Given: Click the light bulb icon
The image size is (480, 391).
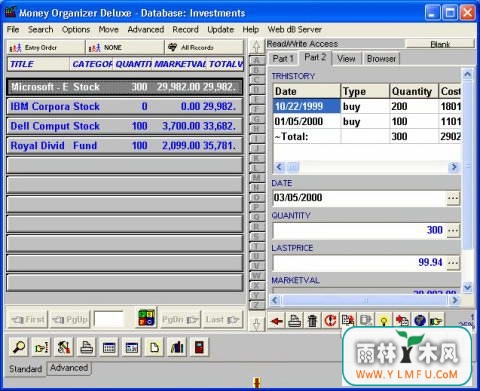Looking at the screenshot, I should 384,321.
